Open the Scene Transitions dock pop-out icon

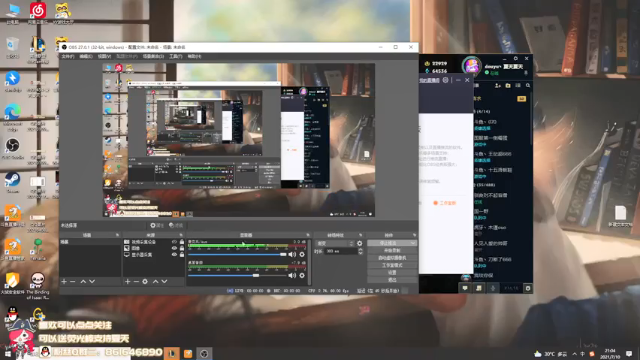[360, 235]
